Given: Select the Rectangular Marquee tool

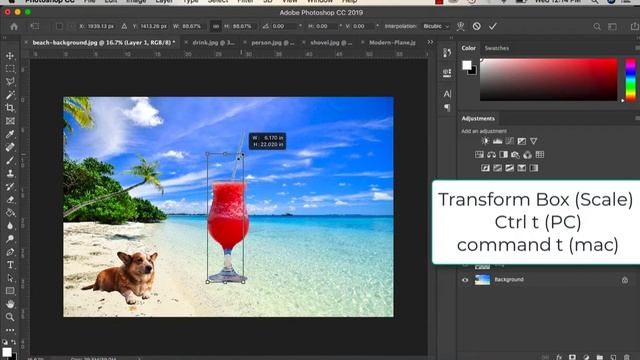Looking at the screenshot, I should pos(10,69).
